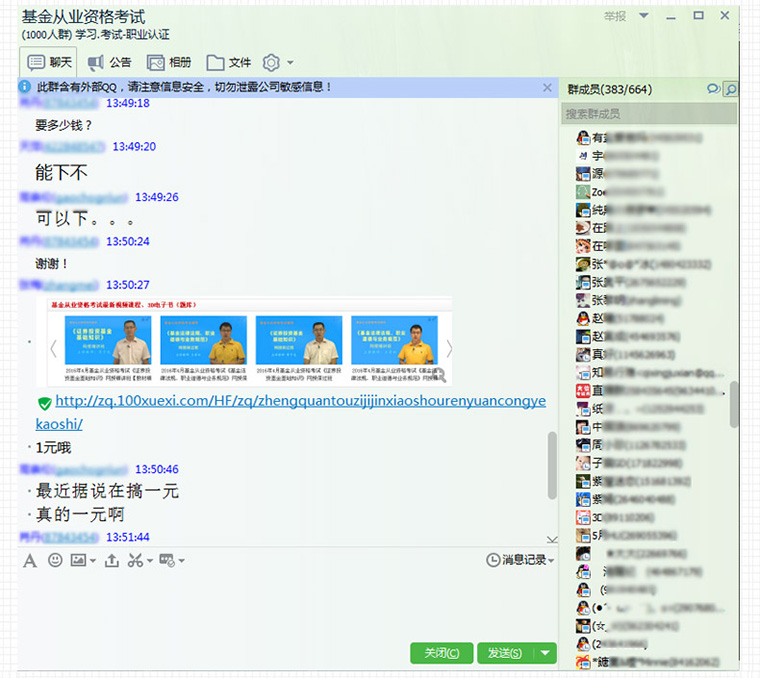This screenshot has height=678, width=760.
Task: Dismiss the external QQ security notice
Action: 547,88
